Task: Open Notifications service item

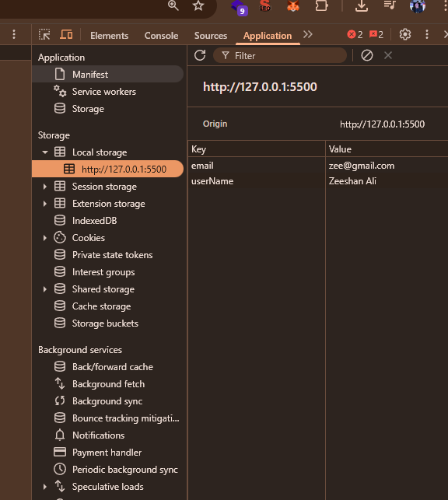Action: point(108,435)
